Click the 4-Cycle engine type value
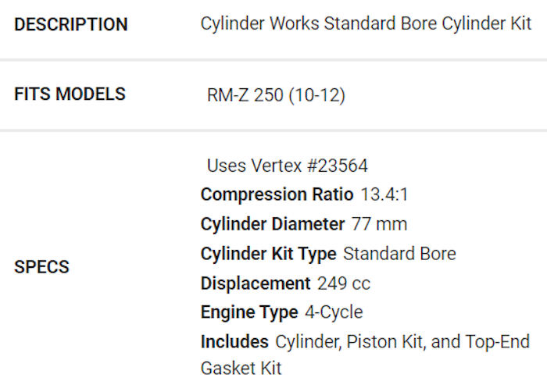 pos(334,312)
